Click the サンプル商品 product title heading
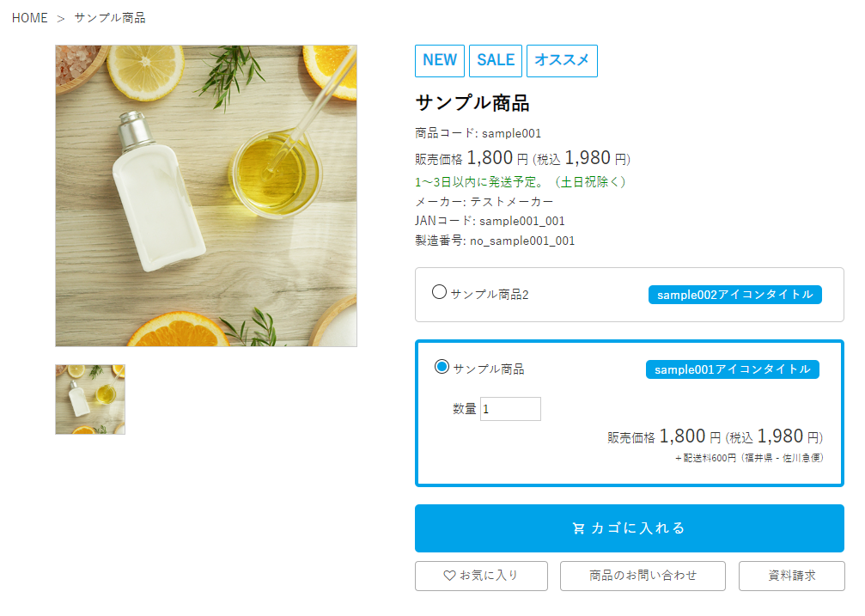Viewport: 865px width, 616px height. point(472,103)
